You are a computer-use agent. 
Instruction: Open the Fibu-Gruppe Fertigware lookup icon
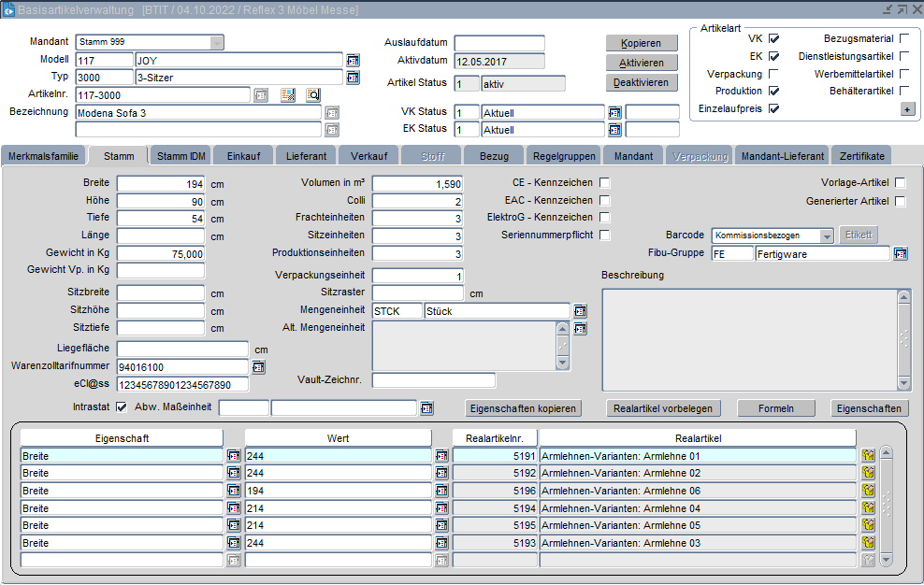(x=901, y=253)
